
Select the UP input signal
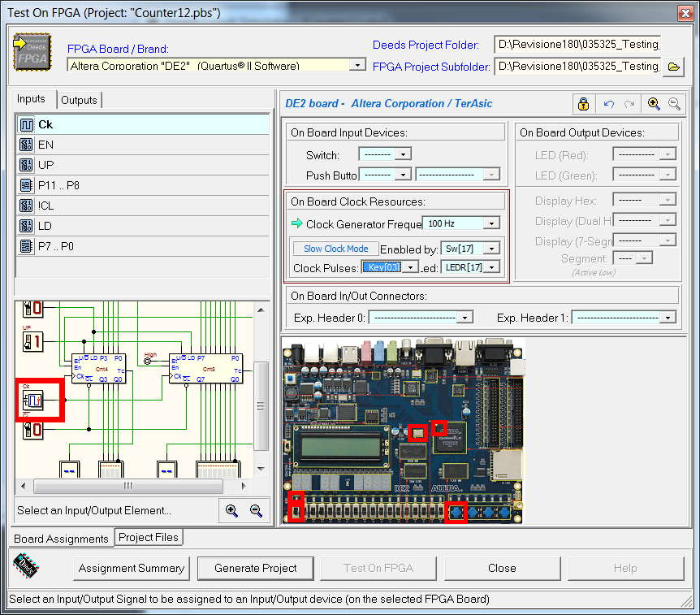coord(143,165)
